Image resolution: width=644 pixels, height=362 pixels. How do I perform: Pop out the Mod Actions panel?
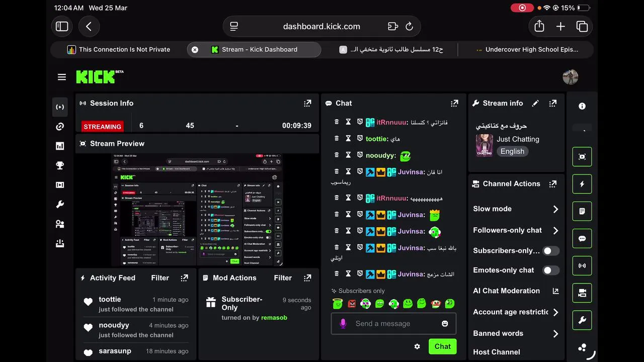pyautogui.click(x=307, y=278)
